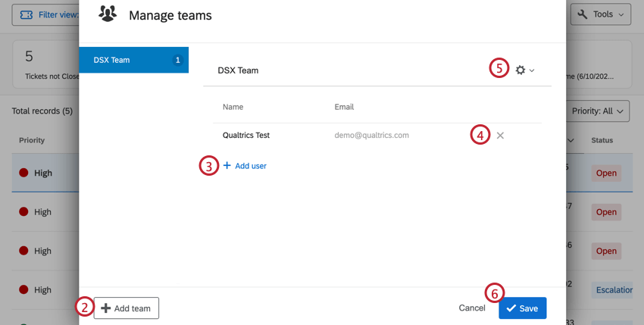Click the Email column header
This screenshot has width=644, height=325.
(x=344, y=107)
